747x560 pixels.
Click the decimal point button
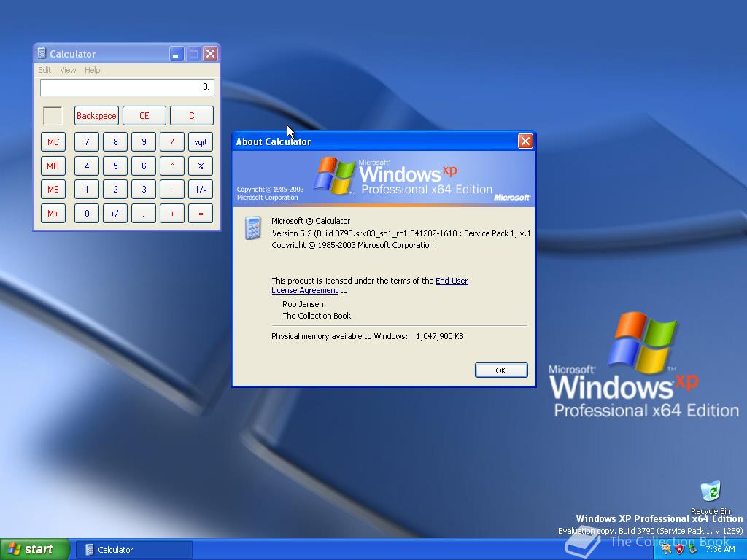144,214
